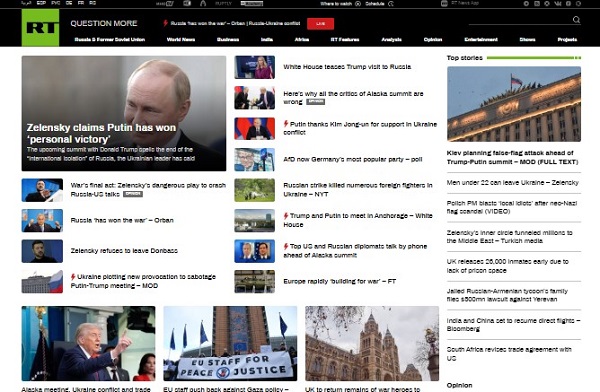Open India and China resume direct flights

pyautogui.click(x=513, y=325)
